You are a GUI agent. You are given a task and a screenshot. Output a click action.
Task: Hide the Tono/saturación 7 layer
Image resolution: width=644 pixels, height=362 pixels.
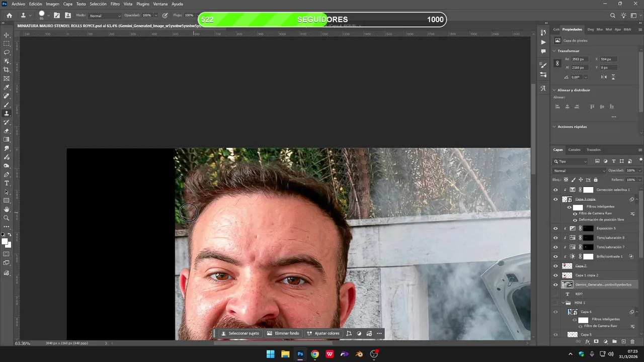pyautogui.click(x=555, y=247)
